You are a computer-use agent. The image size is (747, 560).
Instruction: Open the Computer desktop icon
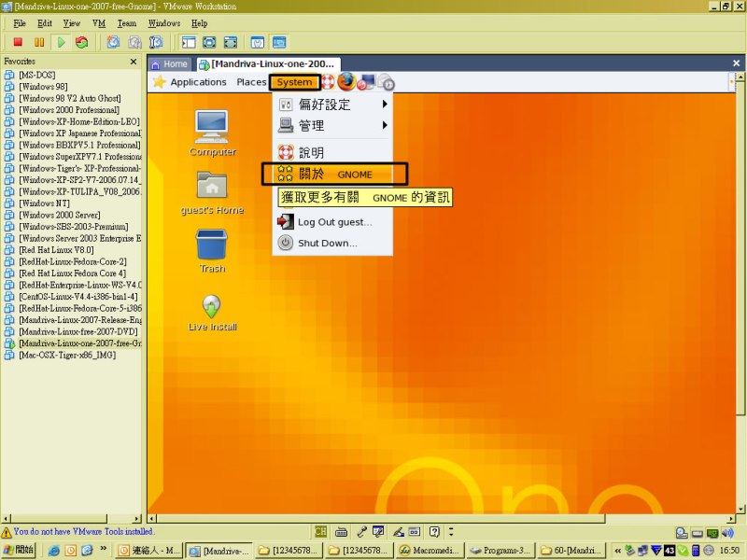pos(212,133)
